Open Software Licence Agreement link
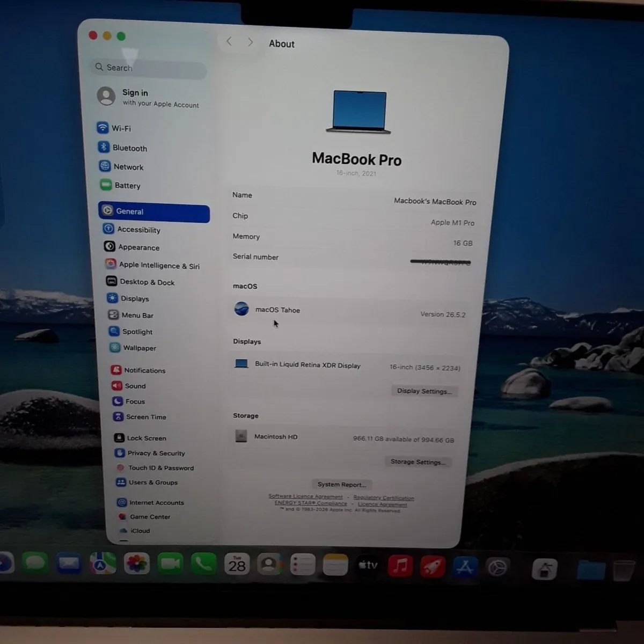This screenshot has width=644, height=644. 305,496
